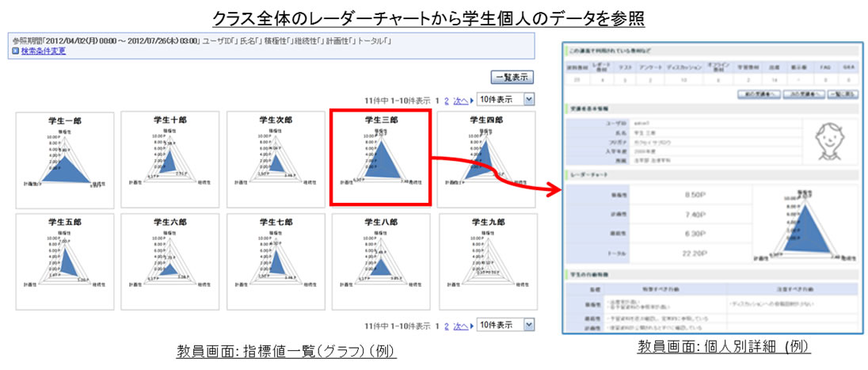Open 学生七郎 radar chart card

click(x=275, y=261)
